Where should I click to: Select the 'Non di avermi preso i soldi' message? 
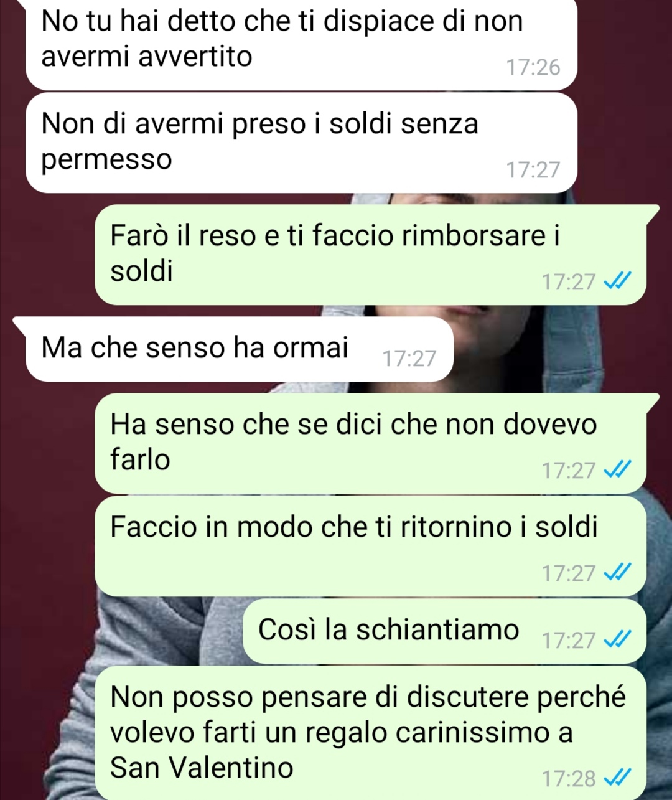301,143
